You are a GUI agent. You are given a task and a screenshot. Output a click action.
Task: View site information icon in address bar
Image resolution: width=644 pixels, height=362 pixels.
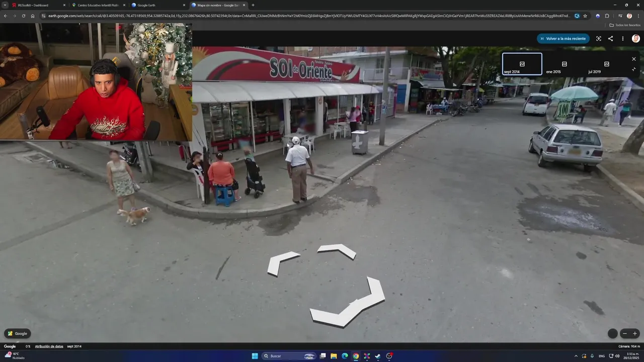(44, 16)
